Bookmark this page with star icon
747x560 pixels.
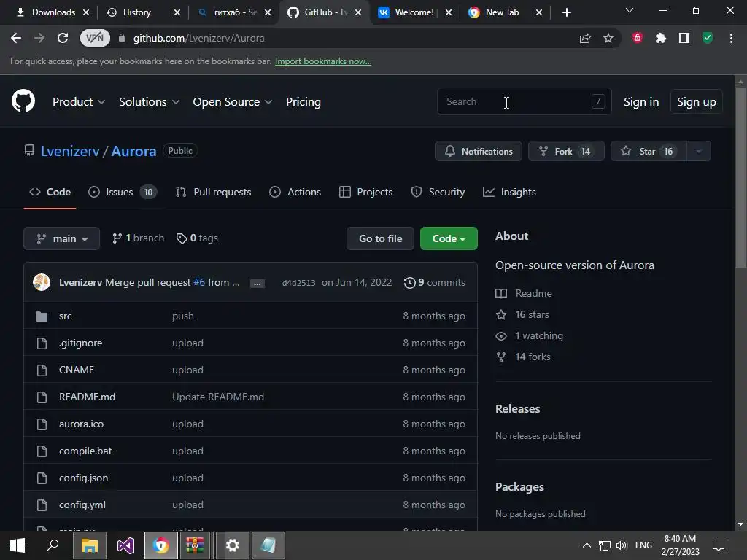click(608, 38)
